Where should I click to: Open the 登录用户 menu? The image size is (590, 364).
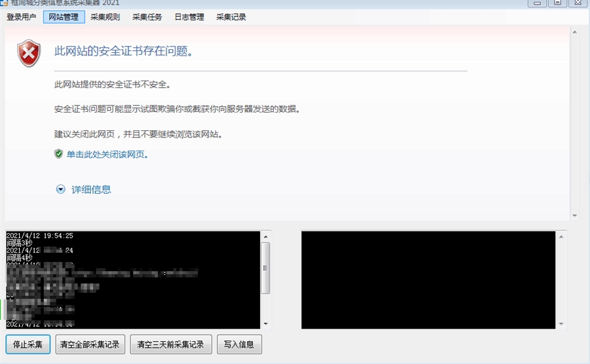[21, 17]
